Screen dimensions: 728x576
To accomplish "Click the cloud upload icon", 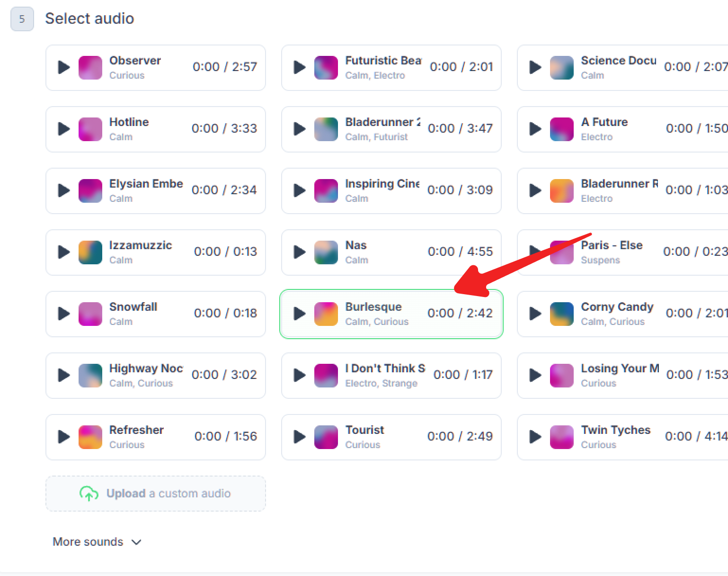I will pos(89,494).
